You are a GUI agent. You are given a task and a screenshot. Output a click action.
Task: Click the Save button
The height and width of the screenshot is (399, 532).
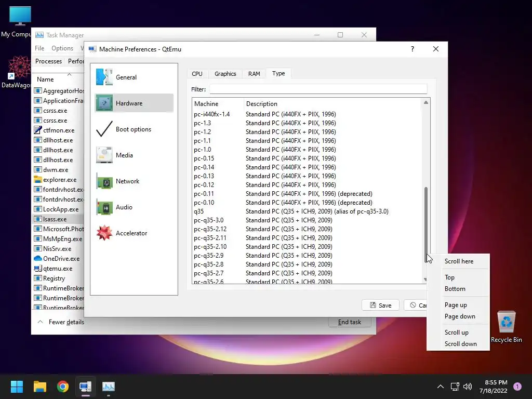point(380,305)
